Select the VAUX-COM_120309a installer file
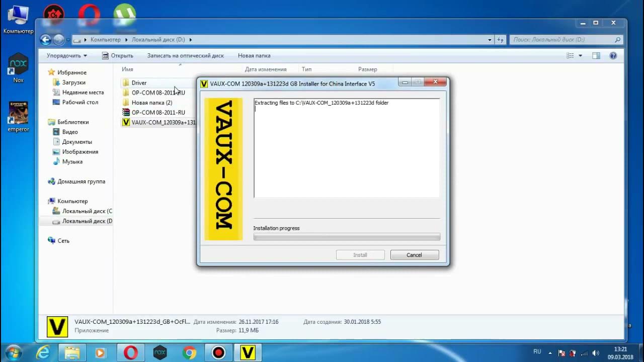Image resolution: width=644 pixels, height=362 pixels. 159,122
